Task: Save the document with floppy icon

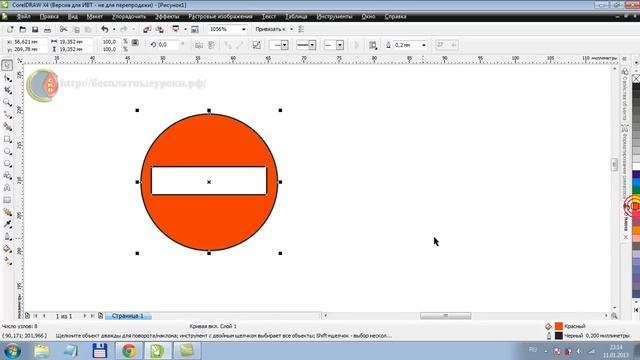Action: (35, 29)
